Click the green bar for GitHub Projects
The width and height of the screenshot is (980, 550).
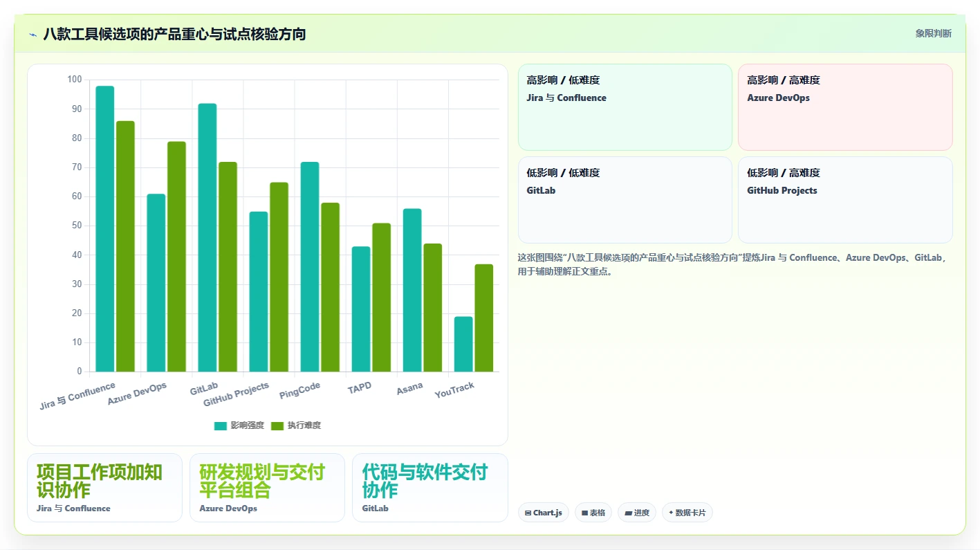(279, 277)
